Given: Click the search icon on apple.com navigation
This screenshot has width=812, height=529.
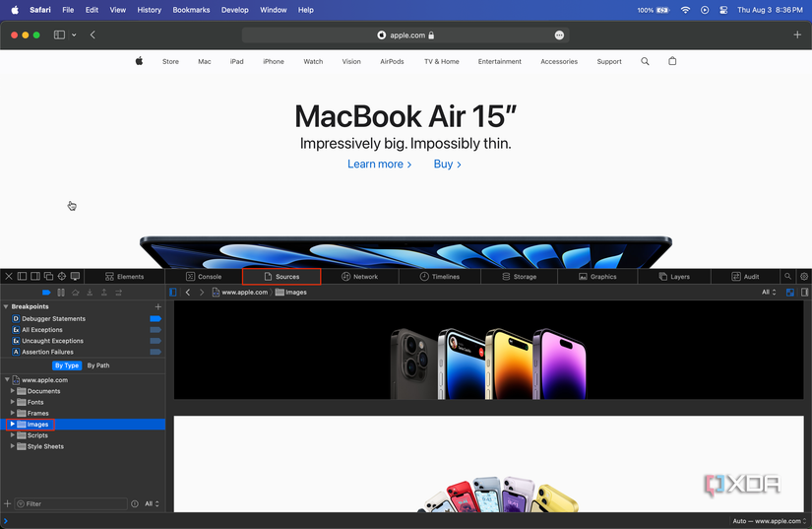Looking at the screenshot, I should pyautogui.click(x=645, y=61).
